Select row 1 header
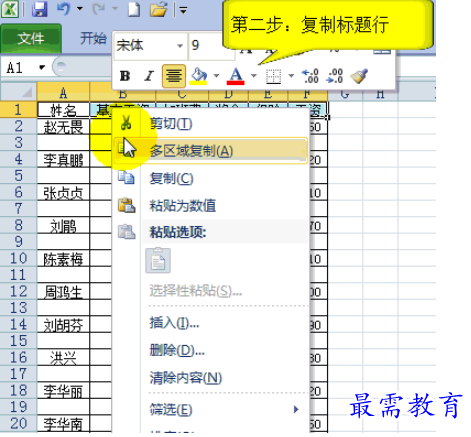The width and height of the screenshot is (471, 437). 18,109
